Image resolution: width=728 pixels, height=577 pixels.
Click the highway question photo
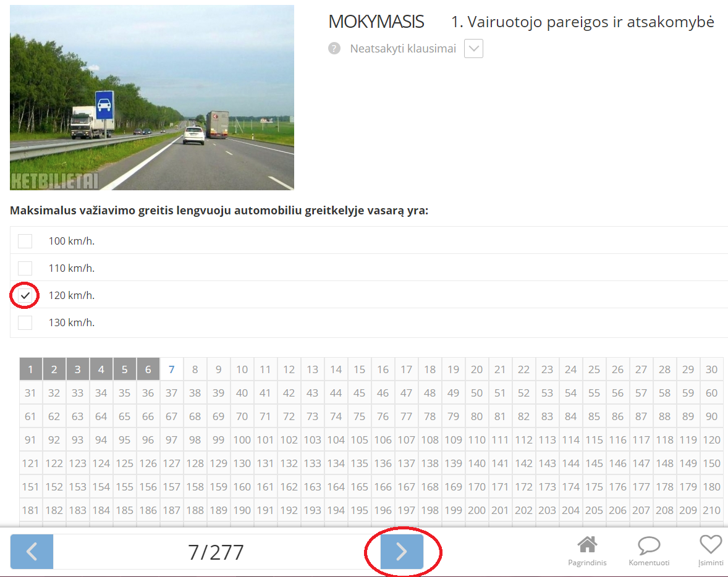[152, 98]
